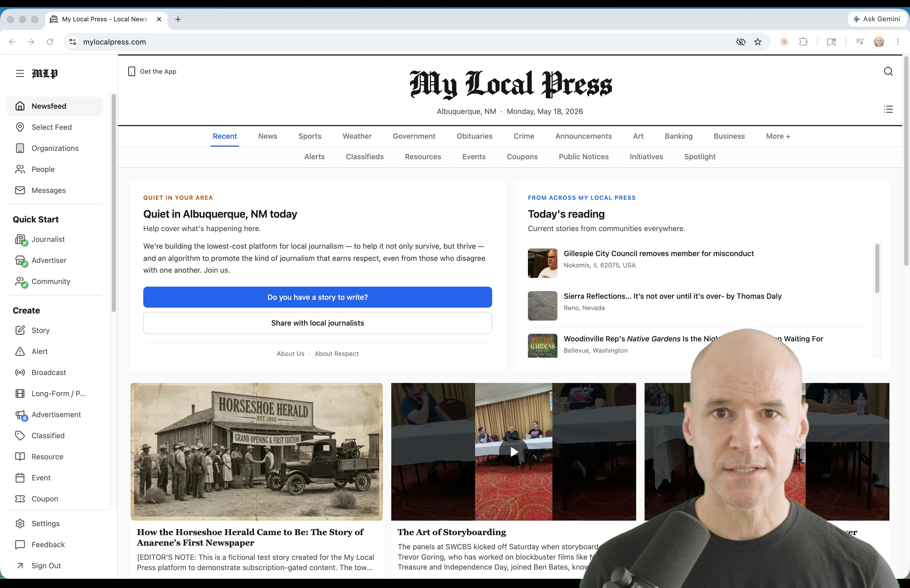This screenshot has height=588, width=910.
Task: Open the Horseshoe Herald story image
Action: [256, 452]
